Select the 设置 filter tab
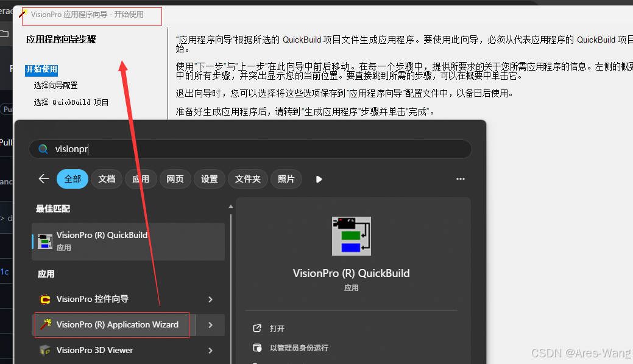633x364 pixels. 210,179
